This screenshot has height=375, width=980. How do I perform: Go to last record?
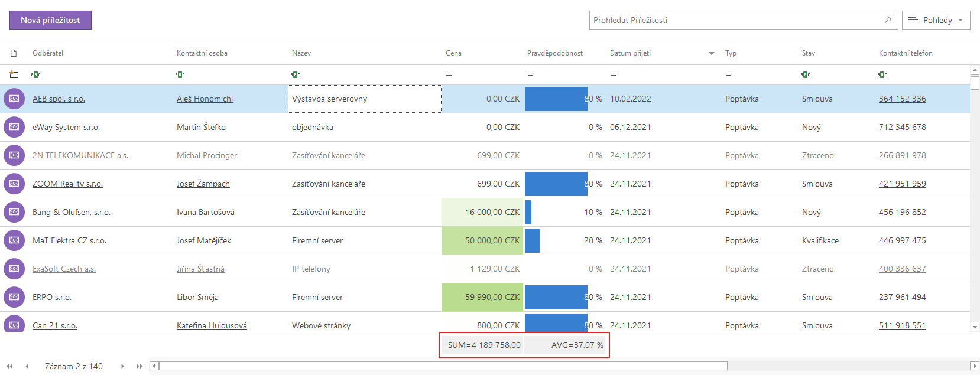click(x=140, y=366)
